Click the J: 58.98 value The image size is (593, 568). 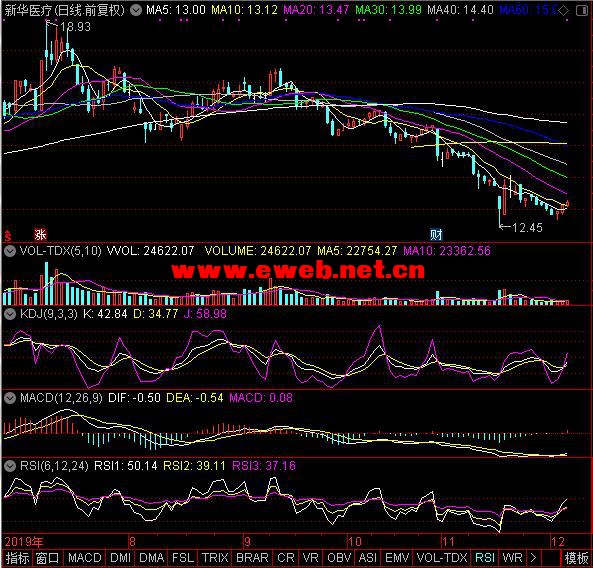click(205, 314)
